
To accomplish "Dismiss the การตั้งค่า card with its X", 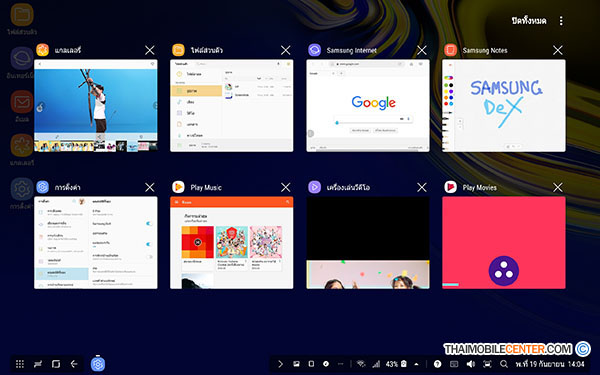I will [x=150, y=187].
